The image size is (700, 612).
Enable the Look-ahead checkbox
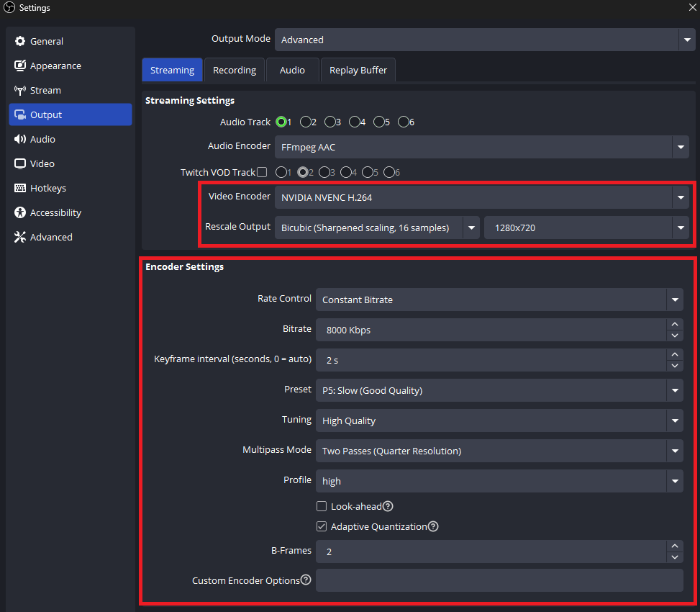coord(322,506)
